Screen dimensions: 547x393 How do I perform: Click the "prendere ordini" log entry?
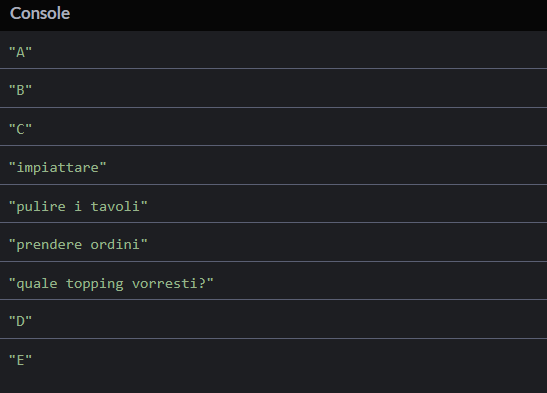click(x=274, y=242)
